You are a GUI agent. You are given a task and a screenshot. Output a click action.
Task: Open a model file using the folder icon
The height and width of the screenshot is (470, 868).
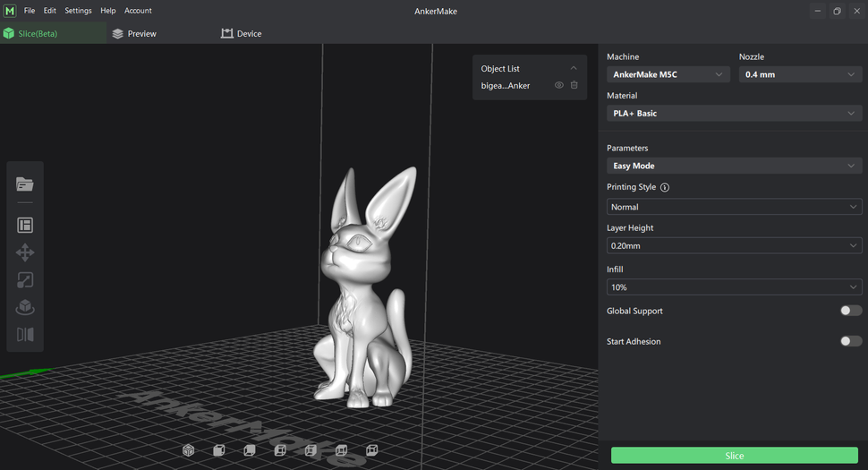click(x=25, y=184)
